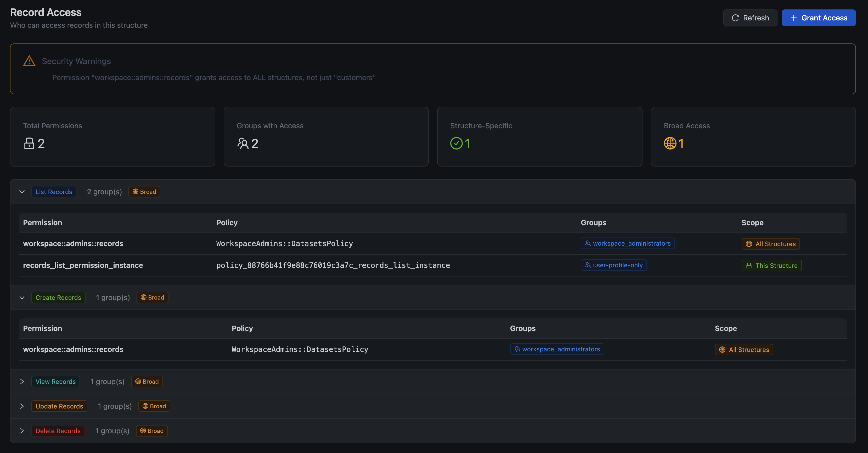Viewport: 868px width, 453px height.
Task: Select All Structures badge in Create Records
Action: [744, 350]
